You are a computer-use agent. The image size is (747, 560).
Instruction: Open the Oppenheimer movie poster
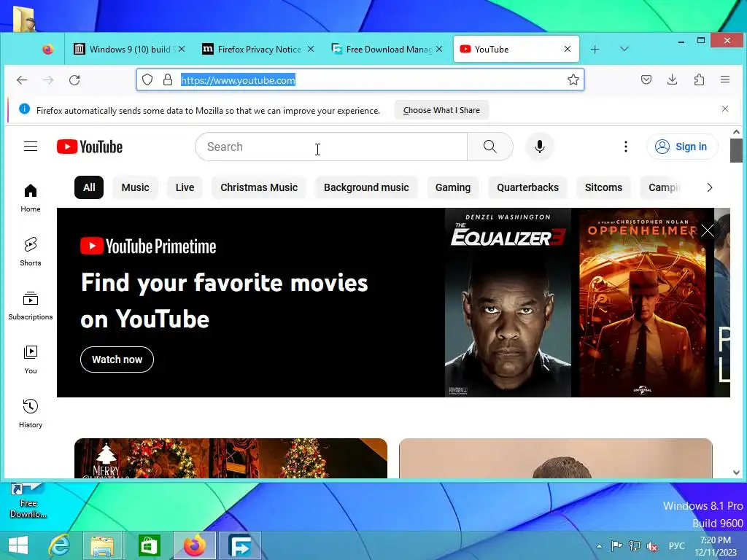click(x=642, y=303)
